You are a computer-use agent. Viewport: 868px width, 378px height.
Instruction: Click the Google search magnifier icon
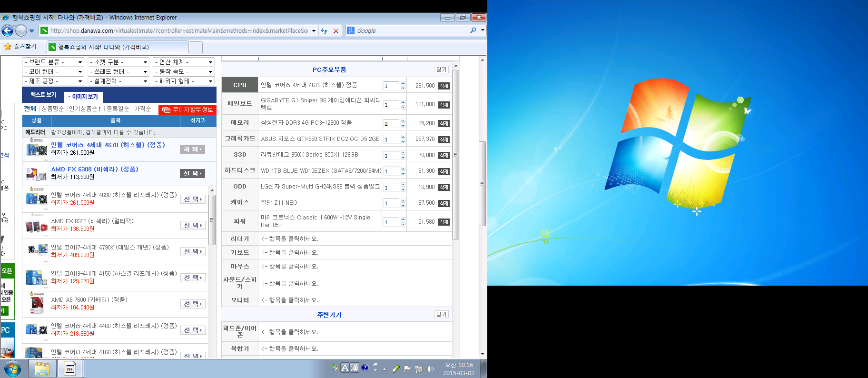click(x=473, y=30)
